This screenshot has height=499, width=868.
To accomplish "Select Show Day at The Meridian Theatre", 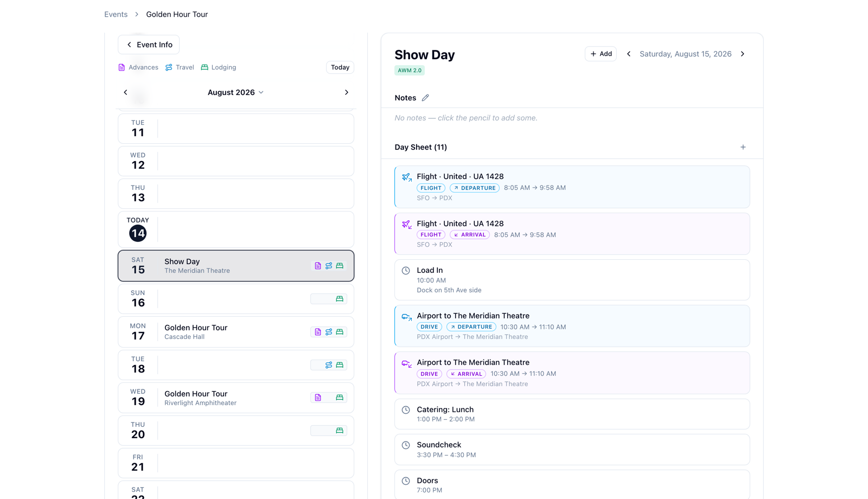I will click(x=236, y=266).
